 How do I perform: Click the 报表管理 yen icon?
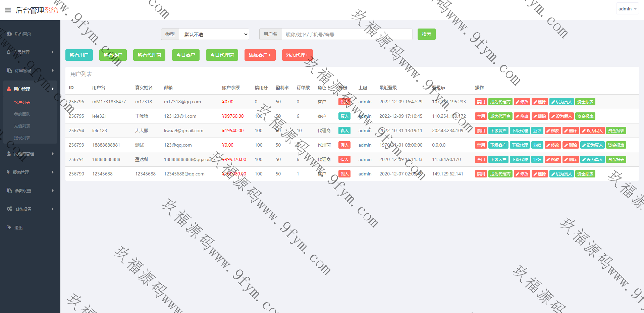[8, 172]
